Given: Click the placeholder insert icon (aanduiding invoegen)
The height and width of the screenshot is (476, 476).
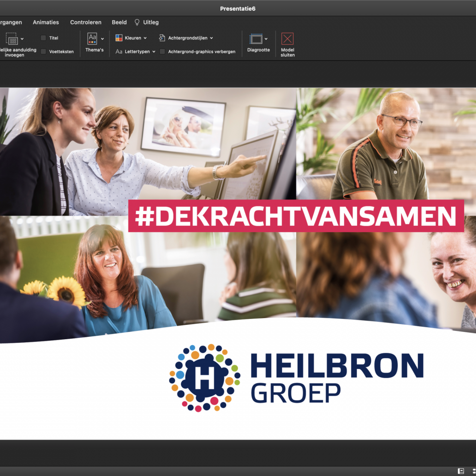Looking at the screenshot, I should click(12, 39).
